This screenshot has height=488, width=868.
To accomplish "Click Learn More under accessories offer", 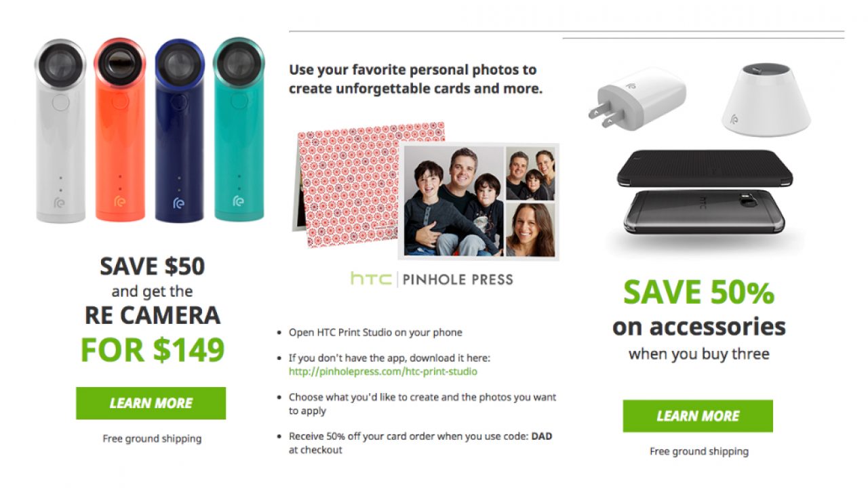I will tap(698, 416).
